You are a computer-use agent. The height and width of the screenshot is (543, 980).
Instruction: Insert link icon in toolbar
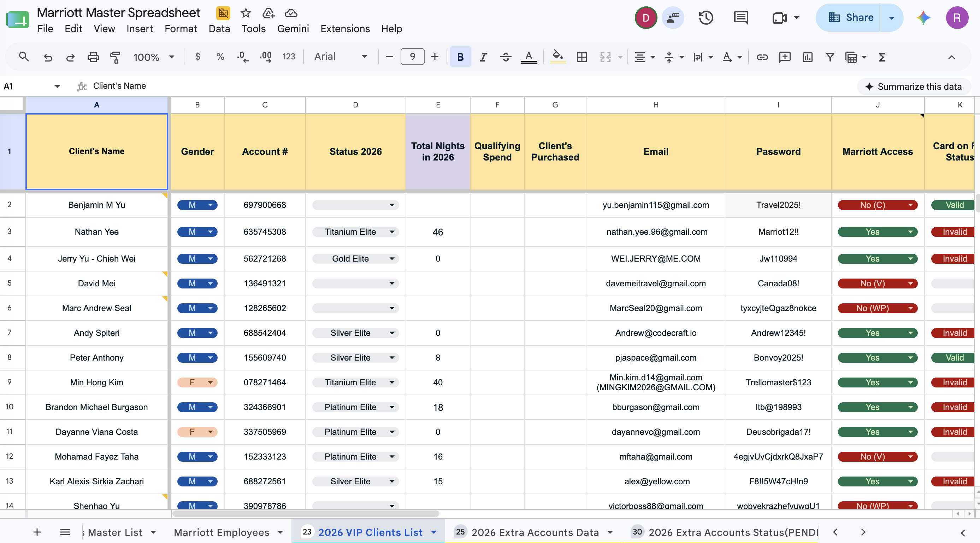point(762,57)
